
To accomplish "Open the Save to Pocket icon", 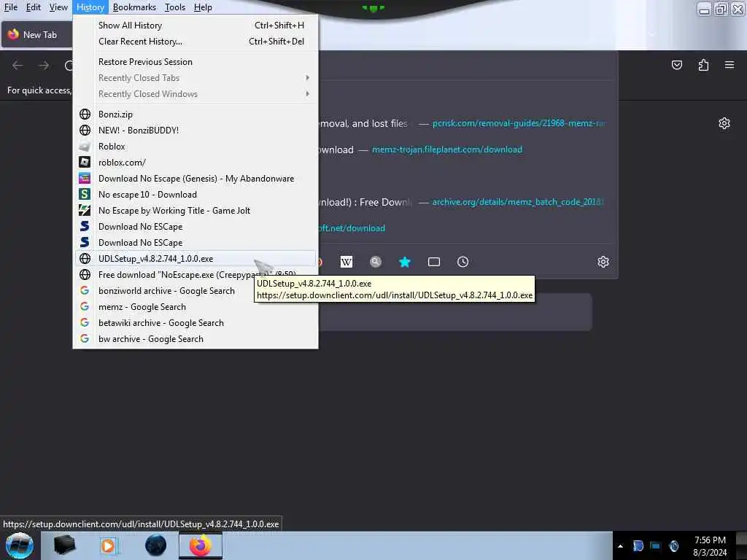I will [x=676, y=65].
